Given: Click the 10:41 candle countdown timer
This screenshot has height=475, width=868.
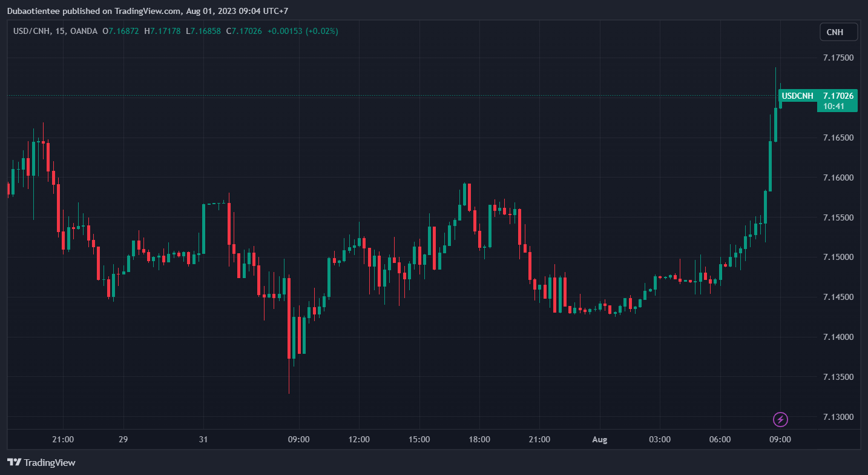Looking at the screenshot, I should coord(833,107).
